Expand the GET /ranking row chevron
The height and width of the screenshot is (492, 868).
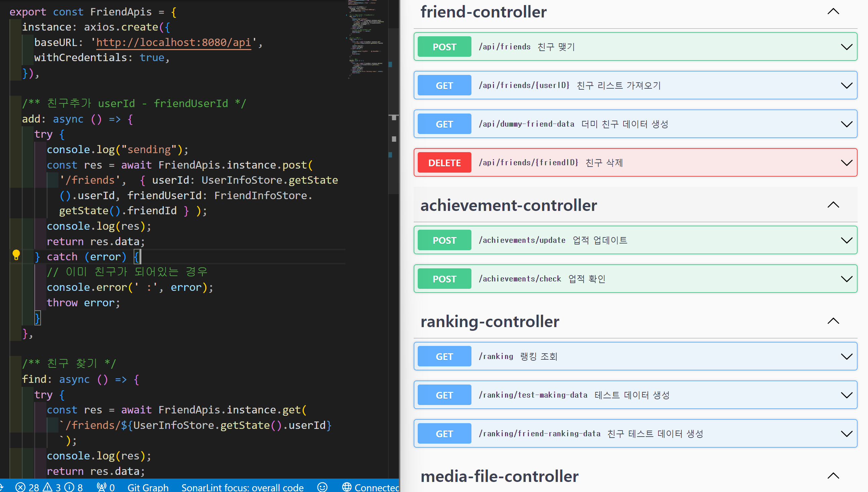(847, 357)
